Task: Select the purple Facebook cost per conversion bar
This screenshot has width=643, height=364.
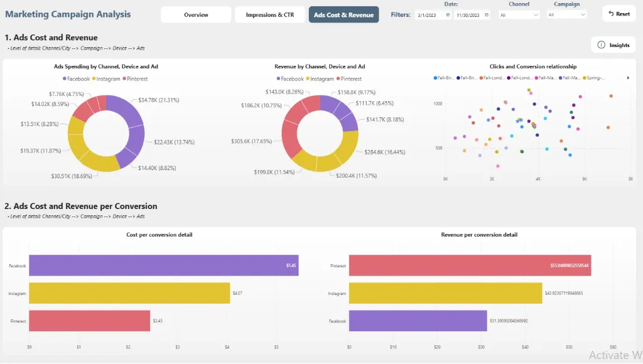Action: 163,265
